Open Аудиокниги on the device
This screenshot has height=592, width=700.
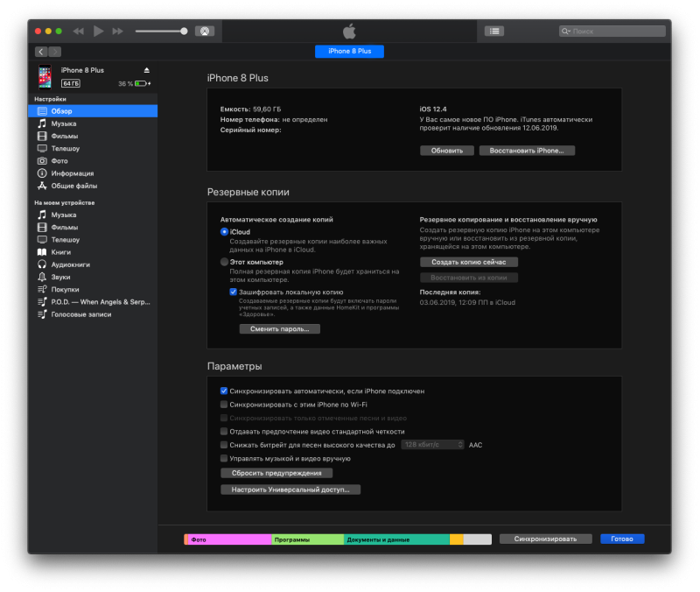93,264
